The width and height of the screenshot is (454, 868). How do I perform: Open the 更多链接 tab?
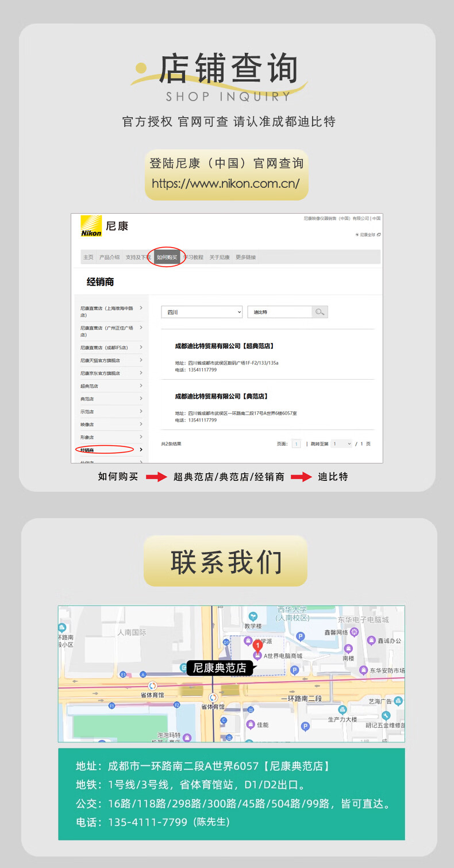tap(246, 257)
